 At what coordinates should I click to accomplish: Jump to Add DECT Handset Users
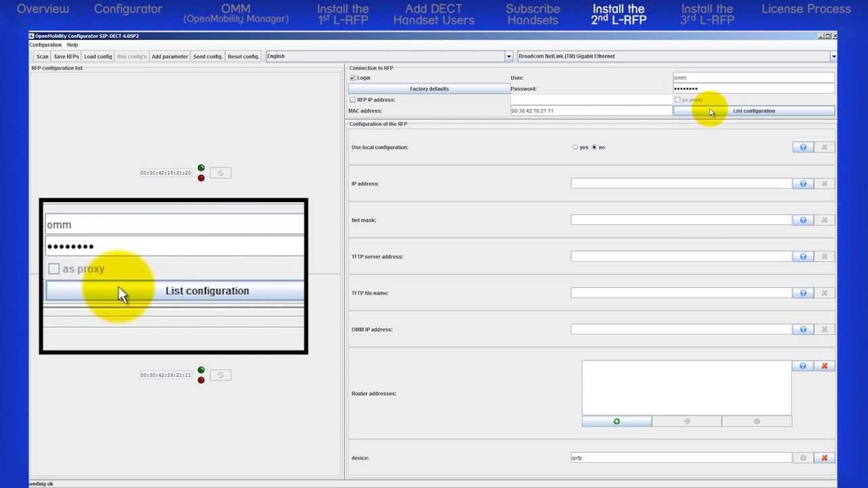point(434,14)
